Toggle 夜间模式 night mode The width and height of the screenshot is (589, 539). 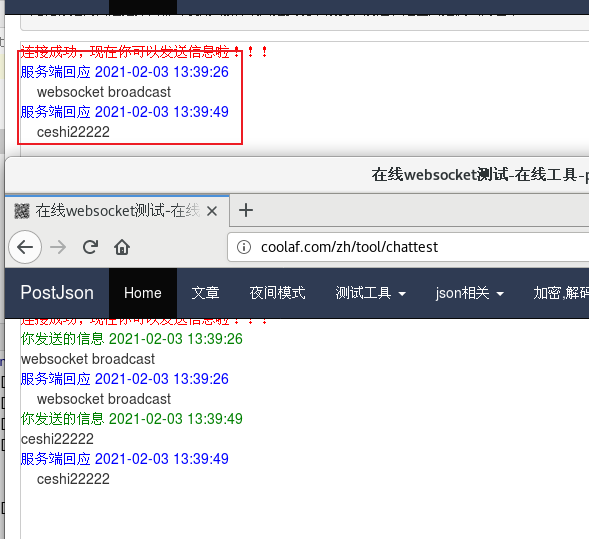click(x=277, y=293)
